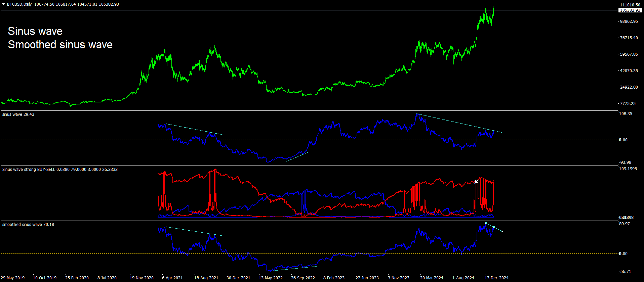Click the 76715.40 price axis value
This screenshot has height=282, width=644.
[x=629, y=38]
